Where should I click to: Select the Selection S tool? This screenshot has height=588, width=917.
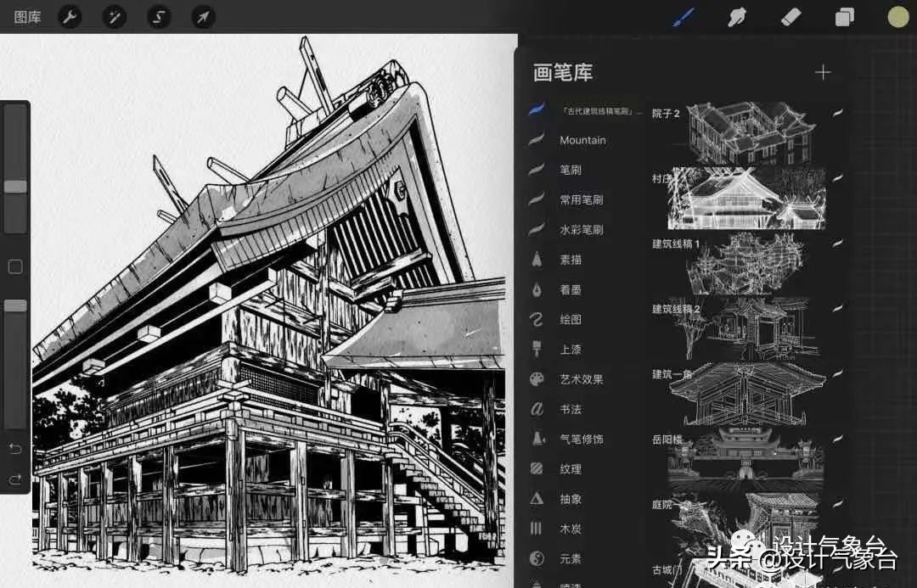coord(159,17)
